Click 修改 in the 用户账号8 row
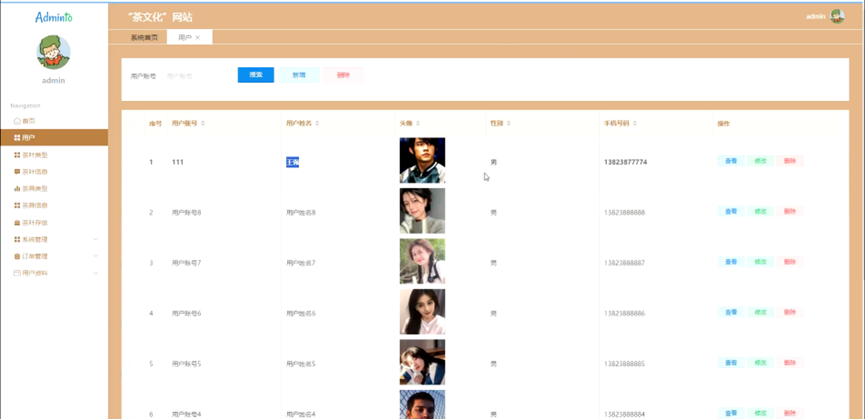 (760, 211)
